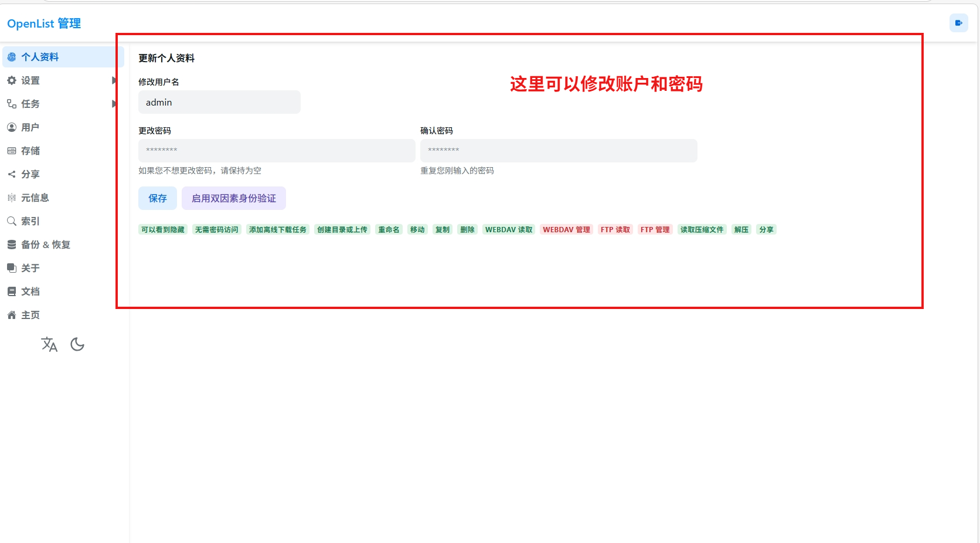The image size is (980, 543).
Task: Open the 备份 & 恢复 menu item
Action: pyautogui.click(x=63, y=245)
